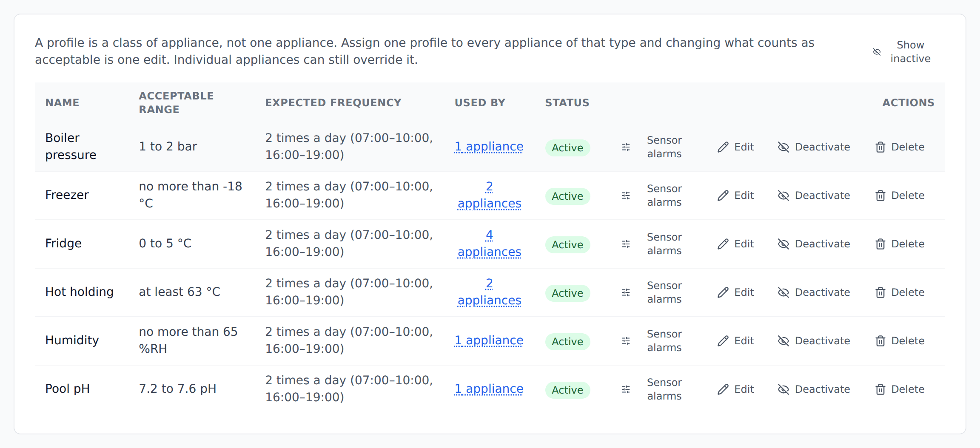Delete the Boiler pressure profile

(x=900, y=147)
